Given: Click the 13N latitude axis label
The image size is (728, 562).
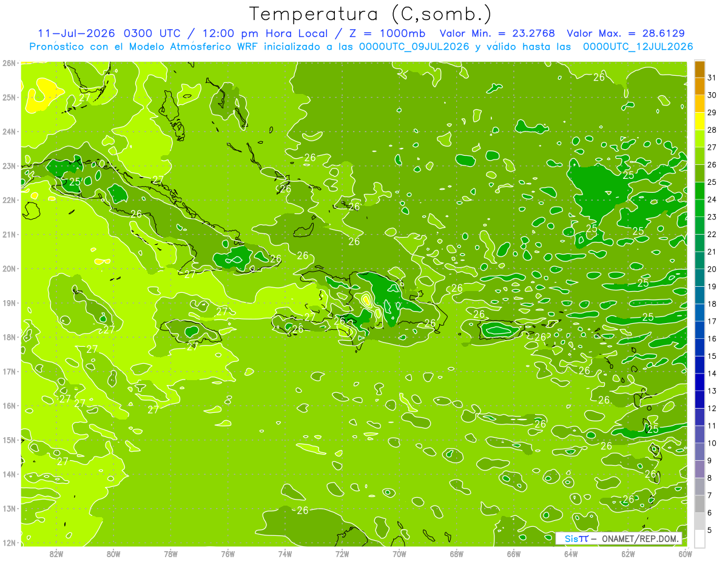Looking at the screenshot, I should click(x=8, y=509).
